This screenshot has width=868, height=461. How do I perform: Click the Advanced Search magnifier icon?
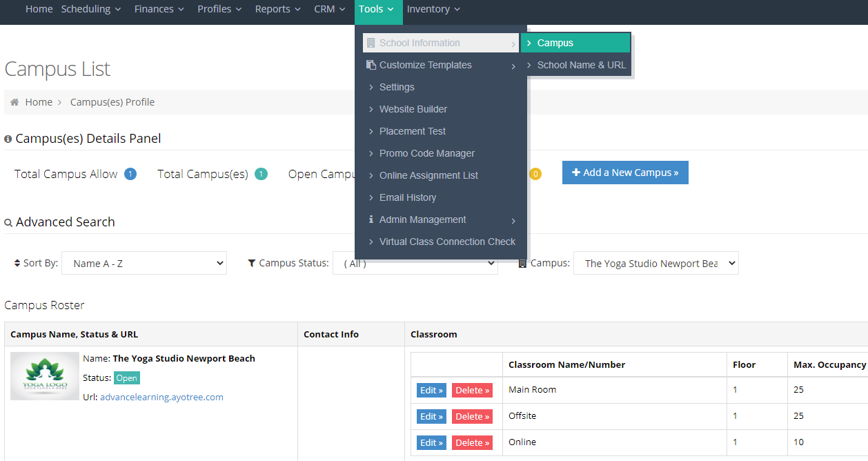pyautogui.click(x=8, y=223)
